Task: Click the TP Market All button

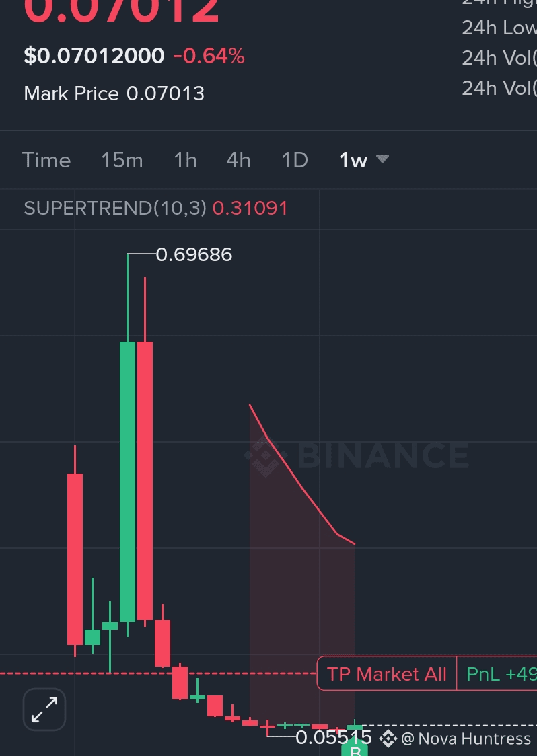Action: [x=387, y=673]
